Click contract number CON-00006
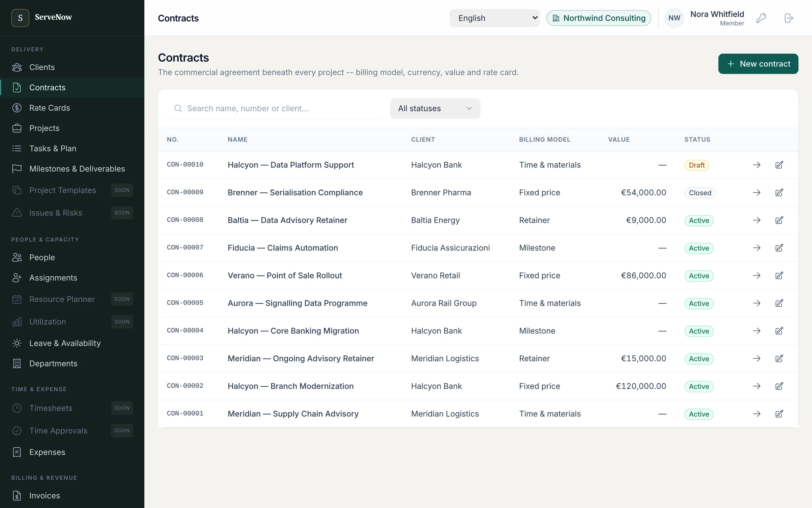Screen dimensions: 812x508 pos(185,275)
